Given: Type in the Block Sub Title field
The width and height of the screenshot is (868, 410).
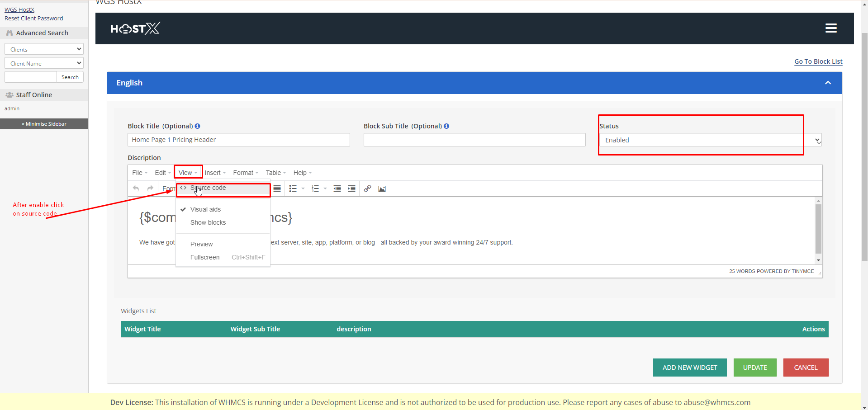Looking at the screenshot, I should pyautogui.click(x=474, y=140).
